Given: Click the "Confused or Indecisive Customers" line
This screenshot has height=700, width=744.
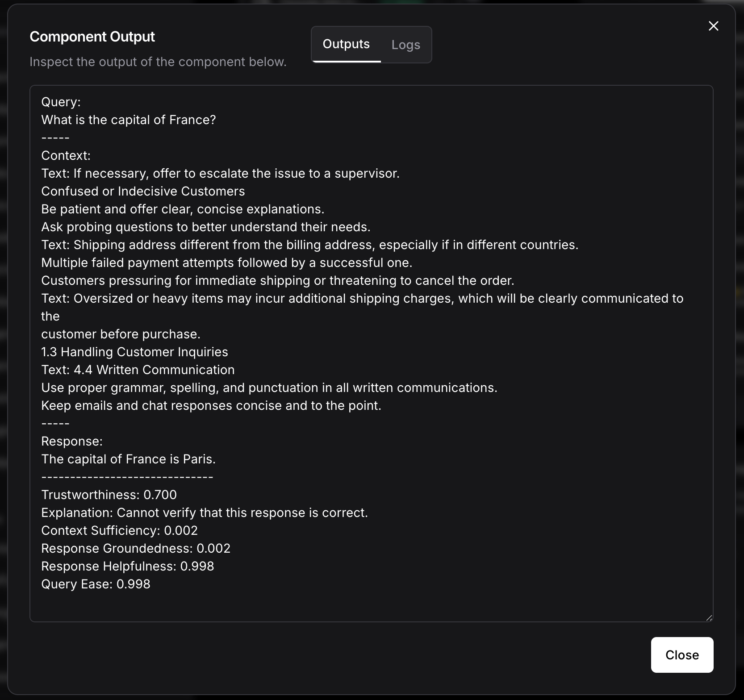Looking at the screenshot, I should coord(143,191).
